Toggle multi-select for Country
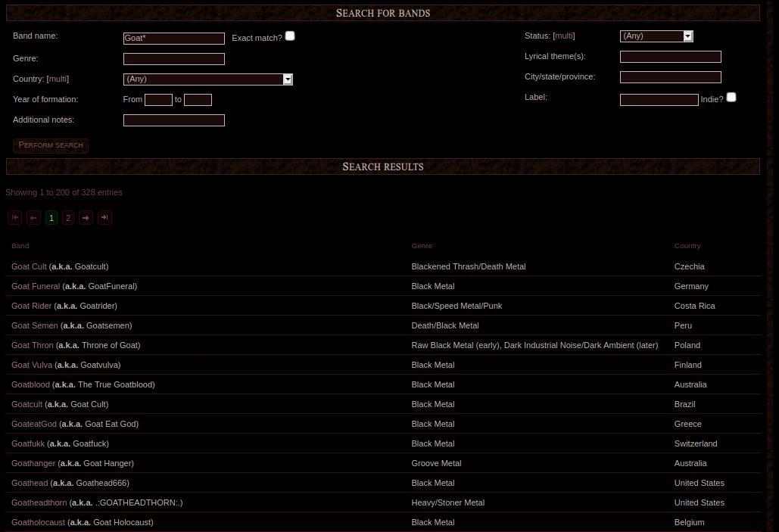779x532 pixels. tap(58, 79)
